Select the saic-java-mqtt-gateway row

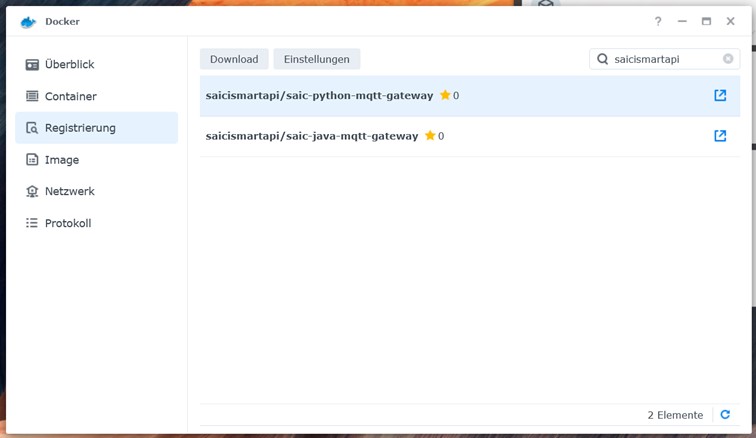coord(470,136)
